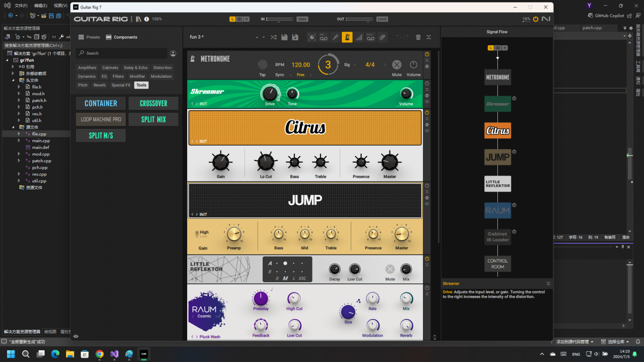Toggle Citrus amp power button in rack
This screenshot has width=644, height=362.
coord(427,113)
